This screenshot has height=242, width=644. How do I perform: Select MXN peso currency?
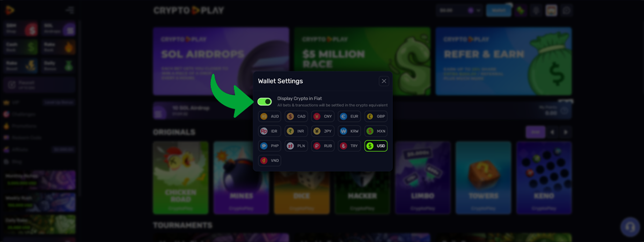pos(376,131)
